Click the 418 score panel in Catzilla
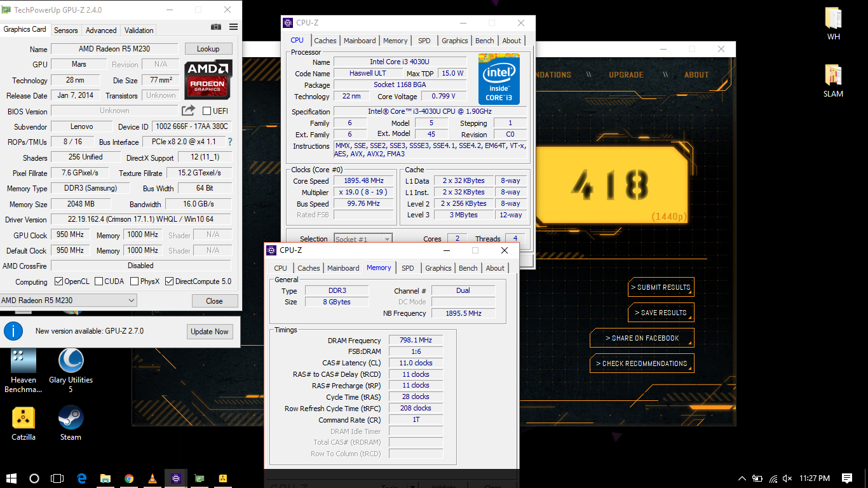The width and height of the screenshot is (868, 488). tap(611, 186)
